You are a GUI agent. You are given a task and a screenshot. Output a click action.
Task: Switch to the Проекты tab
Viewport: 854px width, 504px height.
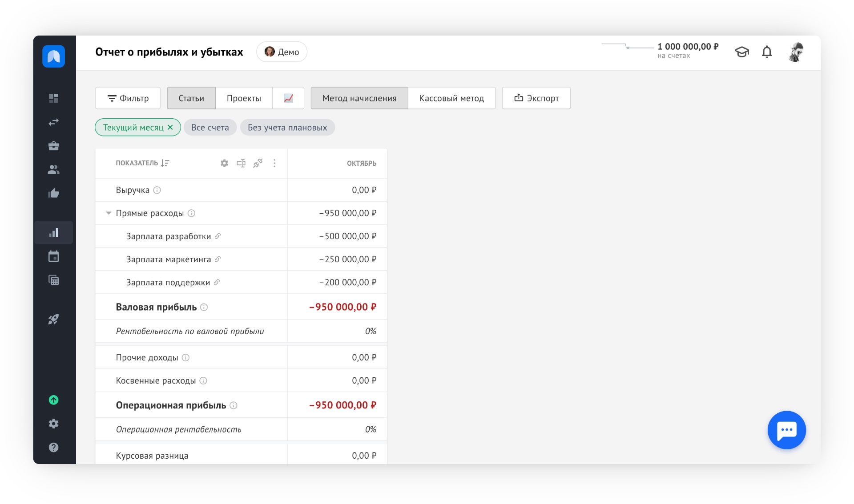pos(243,98)
